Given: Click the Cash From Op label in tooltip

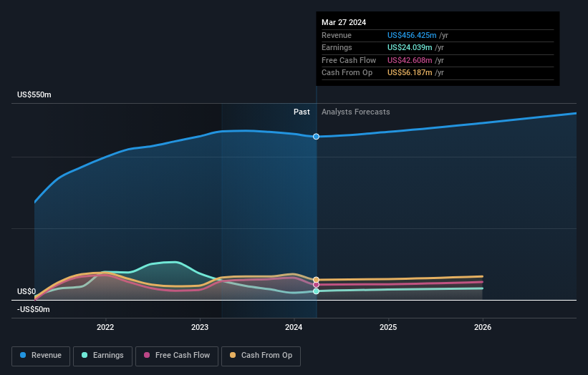Looking at the screenshot, I should 347,73.
